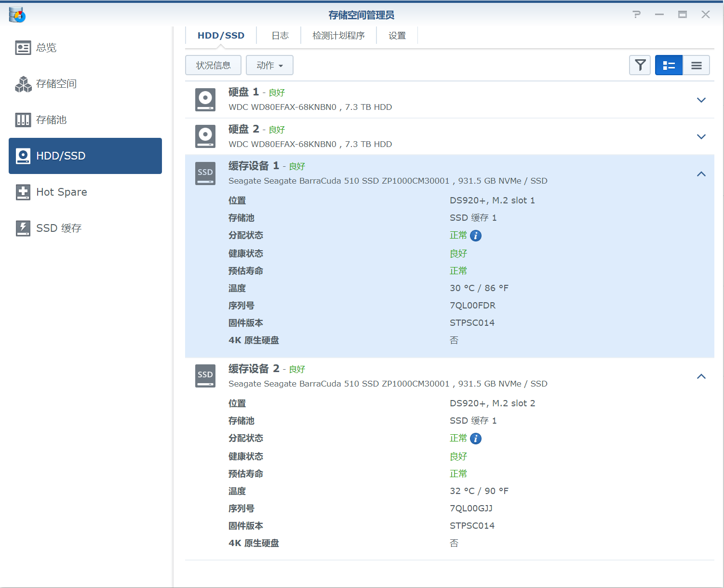Click the 存储池 storage pool icon
Screen dimensions: 724x588
tap(23, 120)
